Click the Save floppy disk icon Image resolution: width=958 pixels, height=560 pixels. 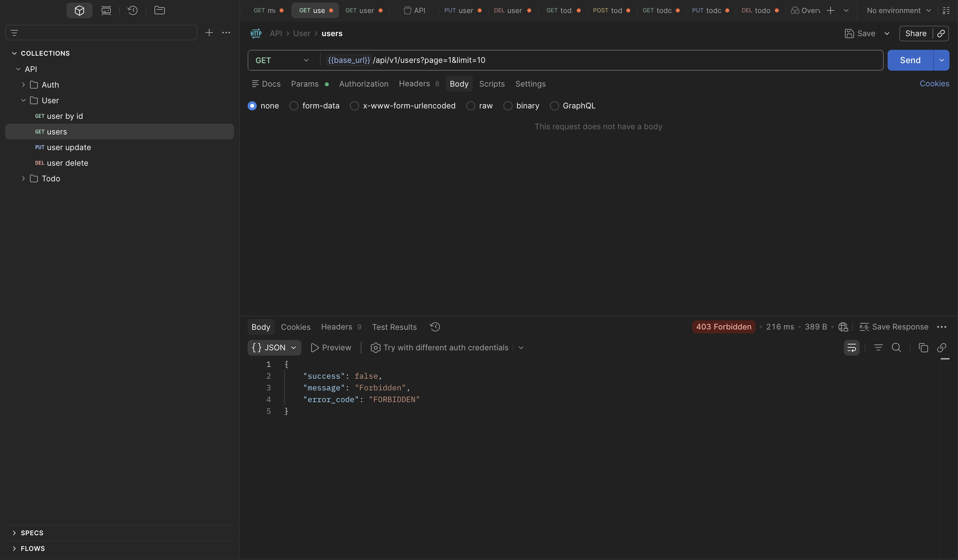pyautogui.click(x=849, y=34)
